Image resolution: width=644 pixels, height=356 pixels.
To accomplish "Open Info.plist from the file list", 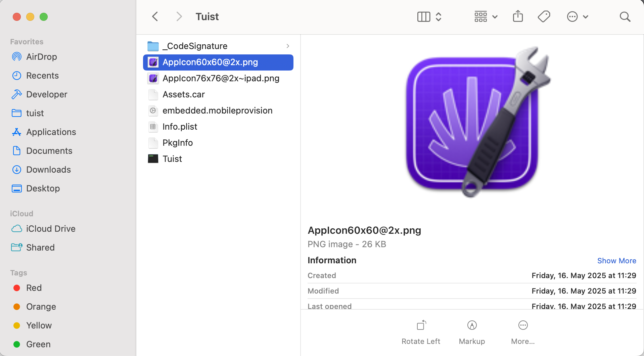I will [x=180, y=127].
